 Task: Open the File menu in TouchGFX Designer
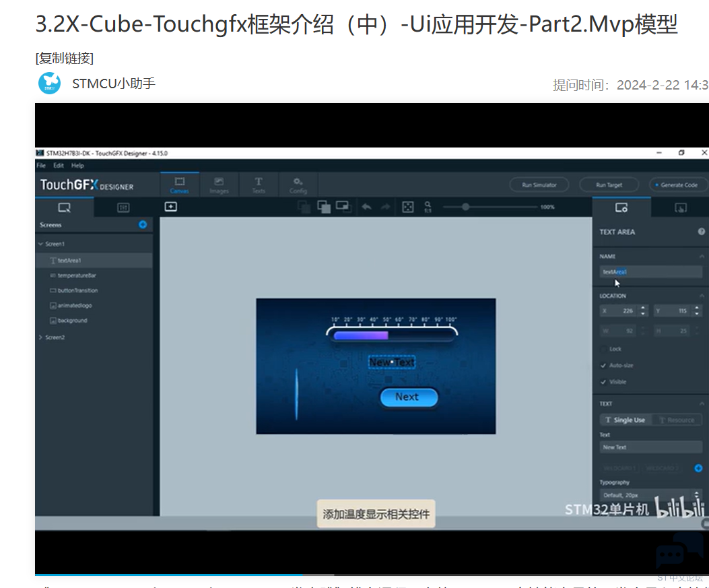[41, 166]
